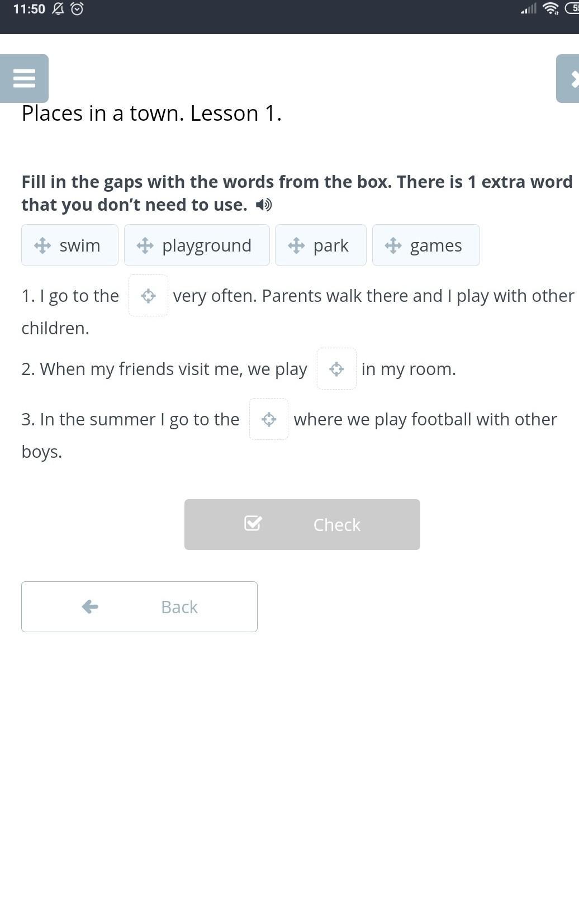
Task: Click the move handle on 'swim'
Action: tap(42, 245)
